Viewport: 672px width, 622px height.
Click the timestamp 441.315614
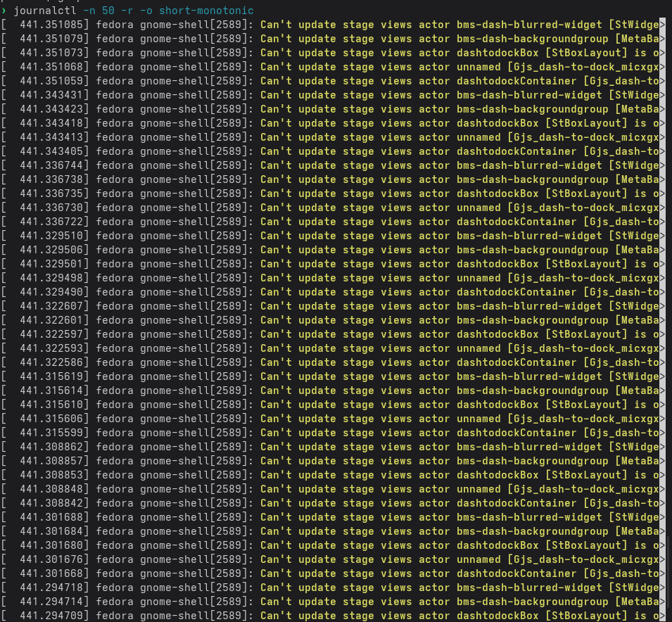coord(51,391)
